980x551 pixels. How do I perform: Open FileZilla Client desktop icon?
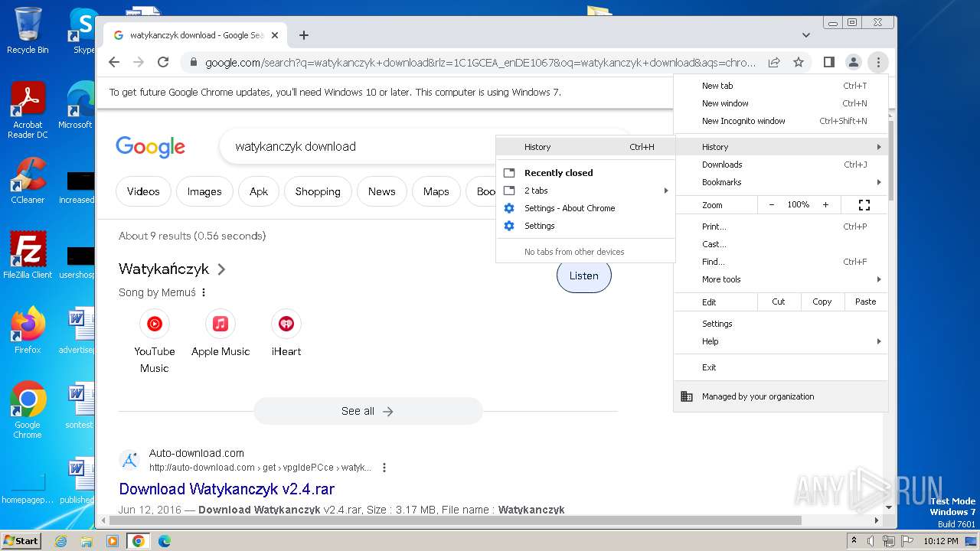tap(28, 255)
